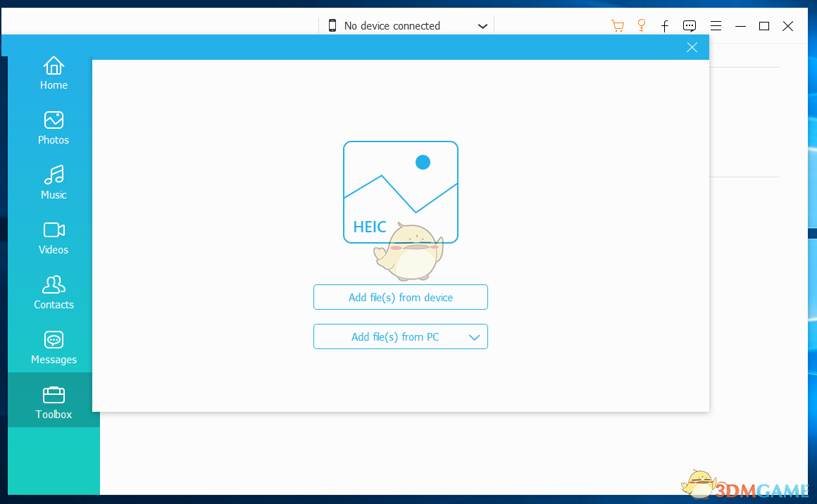Expand the Add file(s) from PC arrow

474,337
